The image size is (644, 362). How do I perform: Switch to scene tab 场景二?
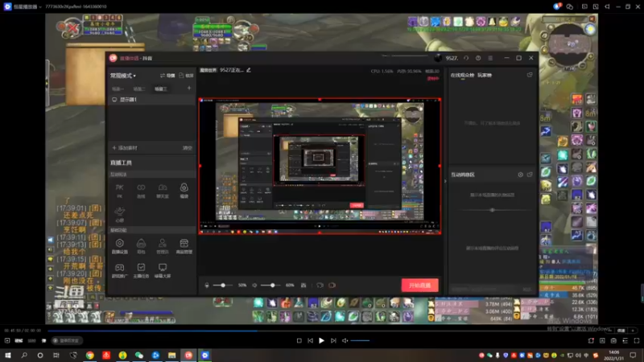point(139,88)
